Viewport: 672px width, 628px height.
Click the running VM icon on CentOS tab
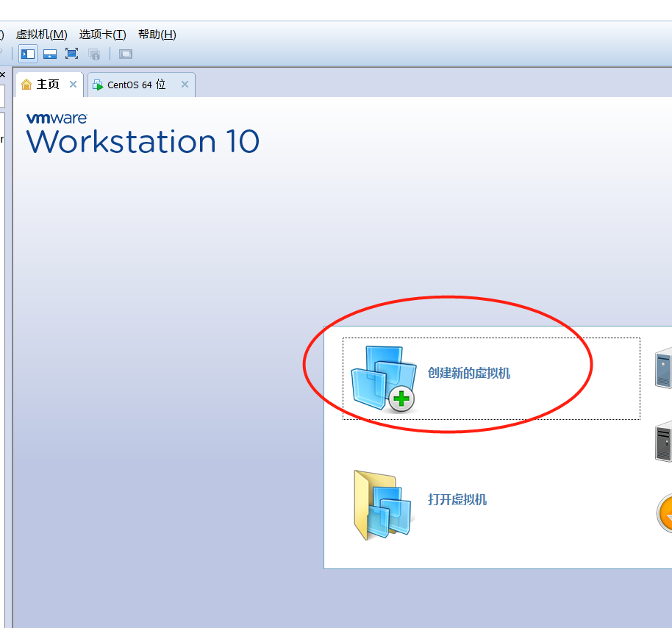98,85
